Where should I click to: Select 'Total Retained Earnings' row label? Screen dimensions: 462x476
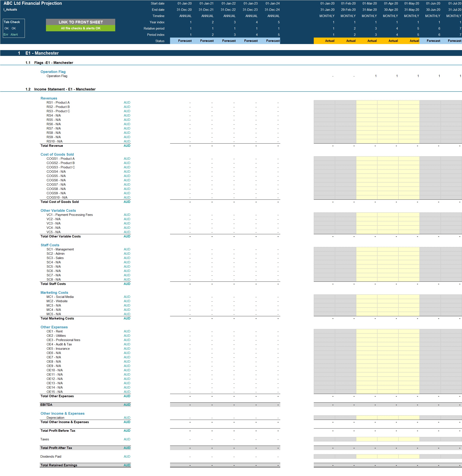click(x=59, y=465)
